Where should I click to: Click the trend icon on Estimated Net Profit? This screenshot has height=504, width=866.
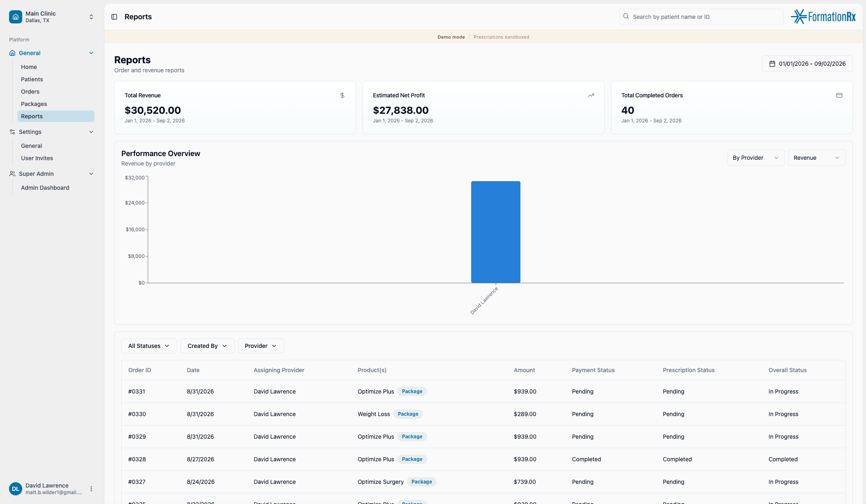(591, 95)
